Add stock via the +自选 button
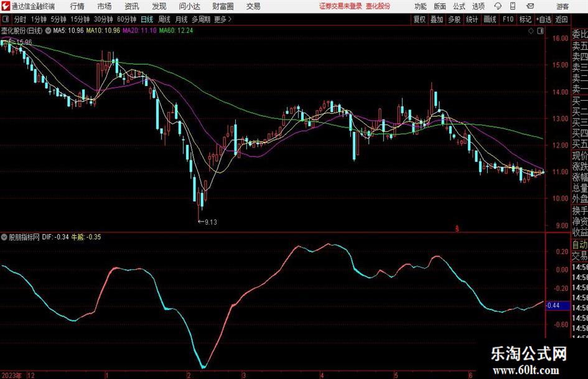 point(543,19)
